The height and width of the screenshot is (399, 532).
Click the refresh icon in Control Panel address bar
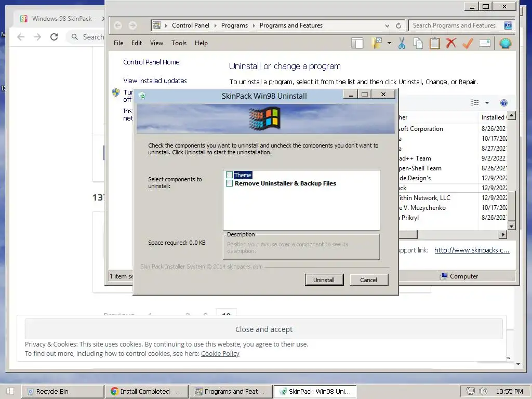tap(398, 25)
